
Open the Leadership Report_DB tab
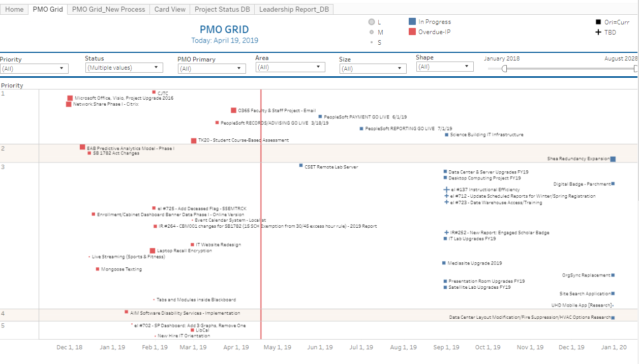coord(294,9)
